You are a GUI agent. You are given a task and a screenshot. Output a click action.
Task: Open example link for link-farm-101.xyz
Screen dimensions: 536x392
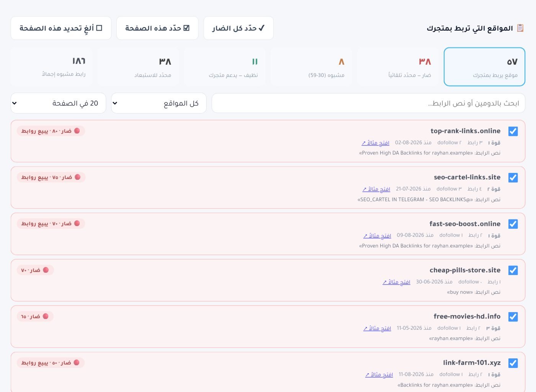point(379,374)
